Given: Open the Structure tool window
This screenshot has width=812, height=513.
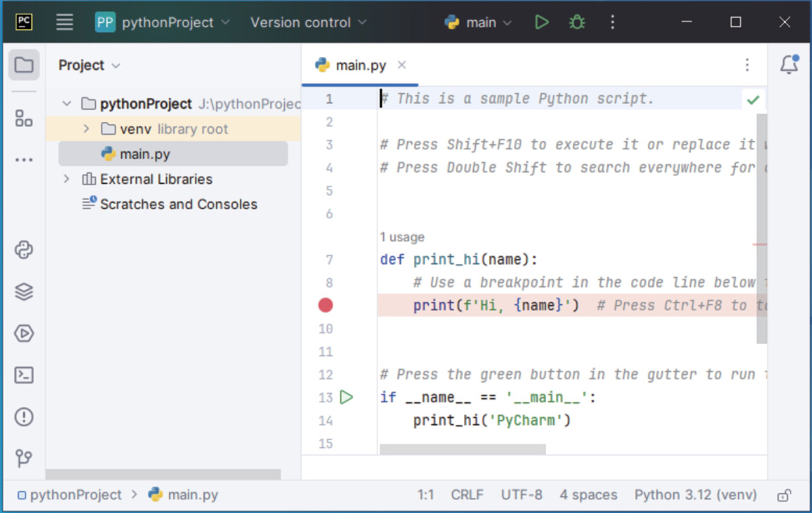Looking at the screenshot, I should (x=24, y=119).
